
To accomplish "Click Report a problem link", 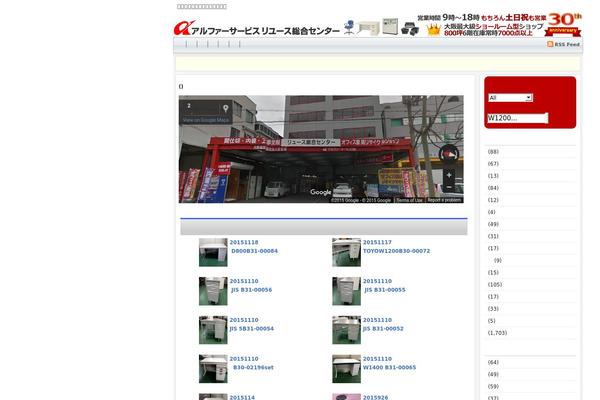I will pyautogui.click(x=444, y=200).
